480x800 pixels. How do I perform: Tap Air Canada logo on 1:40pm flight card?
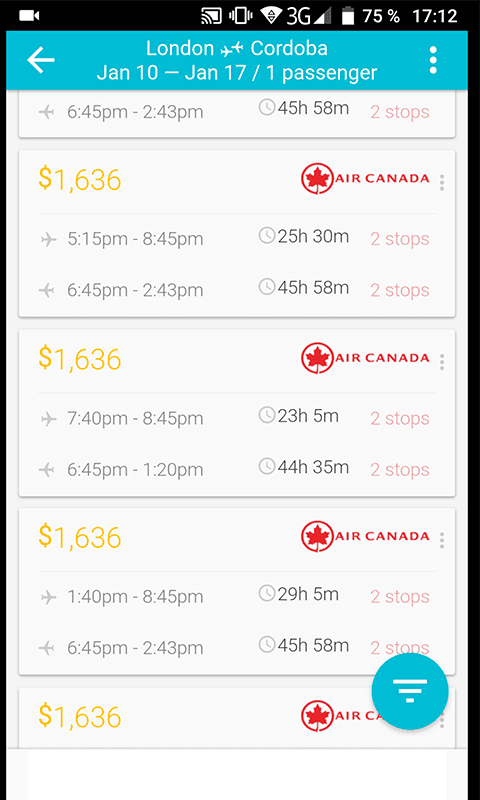coord(365,537)
